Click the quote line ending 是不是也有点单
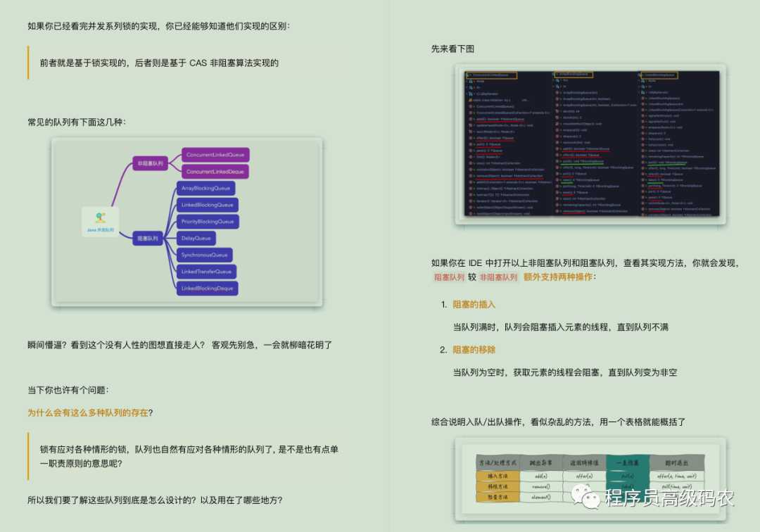Viewport: 760px width, 532px height. coord(189,450)
